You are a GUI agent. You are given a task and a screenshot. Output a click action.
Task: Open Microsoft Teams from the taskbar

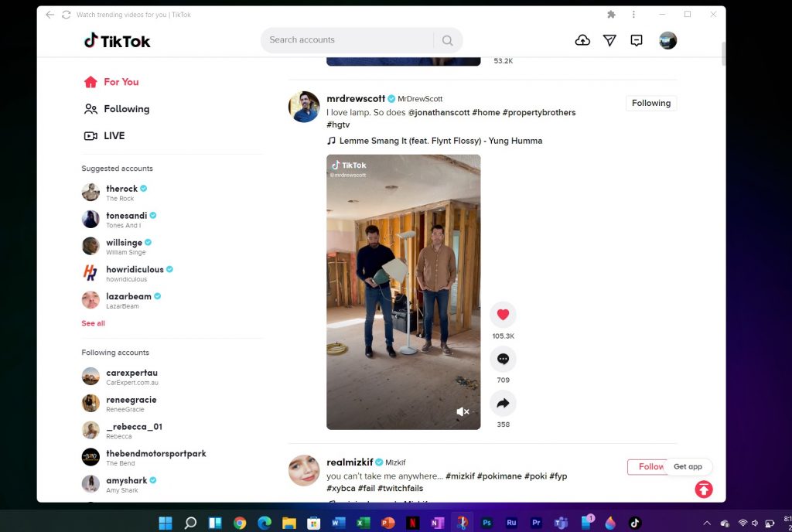[562, 523]
